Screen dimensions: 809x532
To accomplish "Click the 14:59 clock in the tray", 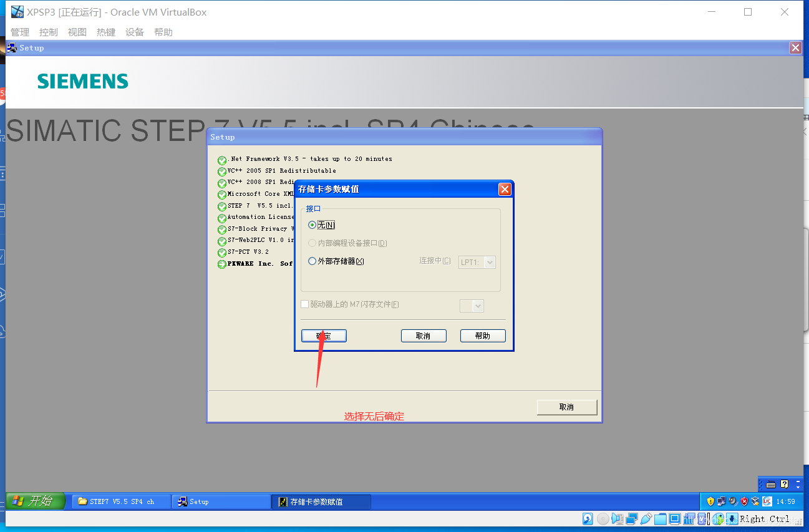I will coord(785,501).
